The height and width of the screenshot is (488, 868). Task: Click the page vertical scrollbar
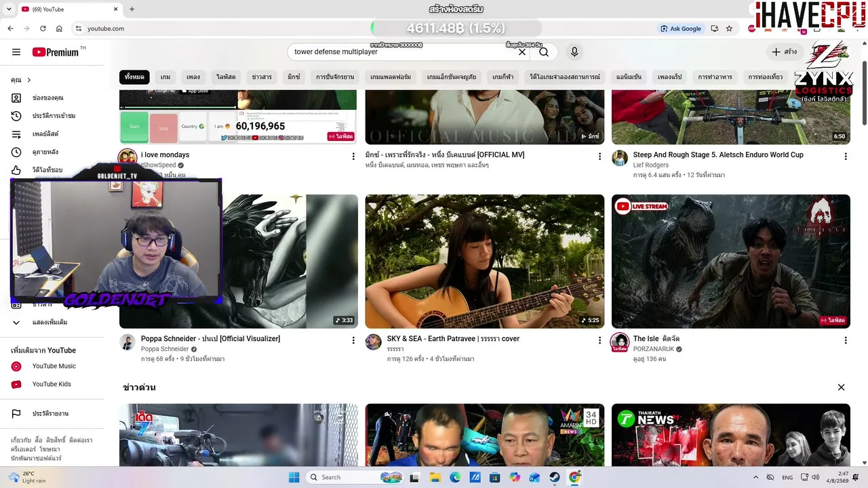tap(864, 92)
